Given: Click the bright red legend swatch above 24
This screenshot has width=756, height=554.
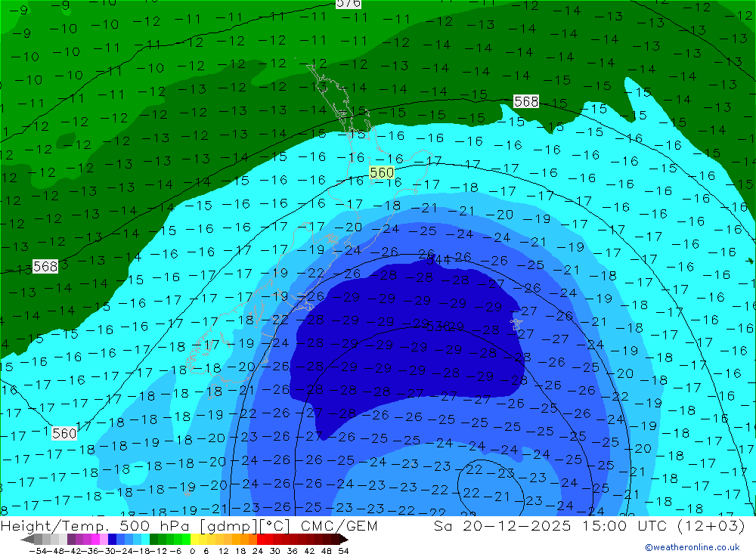Looking at the screenshot, I should (261, 539).
